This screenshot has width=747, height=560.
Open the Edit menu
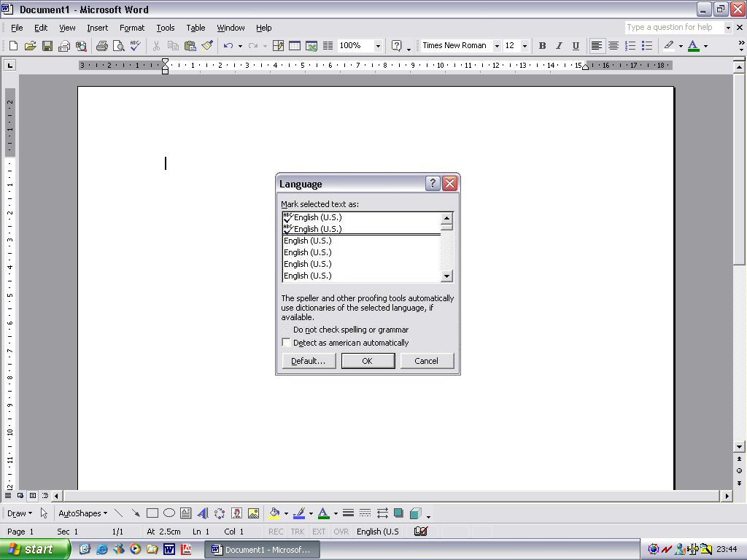(41, 28)
